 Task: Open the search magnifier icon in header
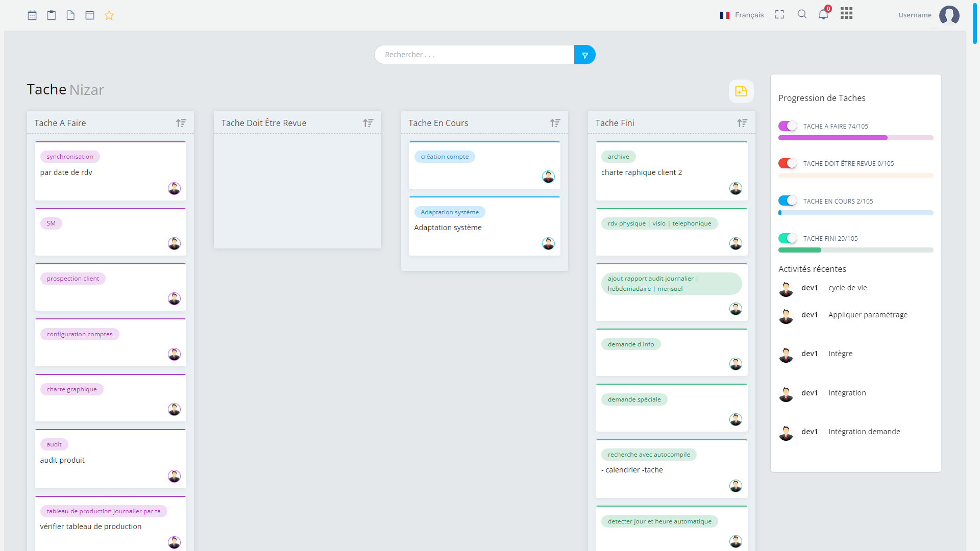coord(802,14)
